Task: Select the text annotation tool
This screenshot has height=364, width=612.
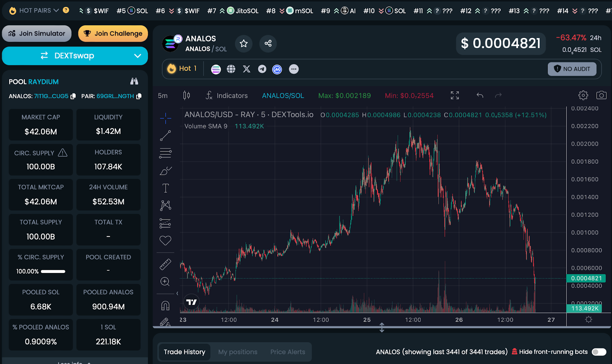Action: [x=166, y=188]
